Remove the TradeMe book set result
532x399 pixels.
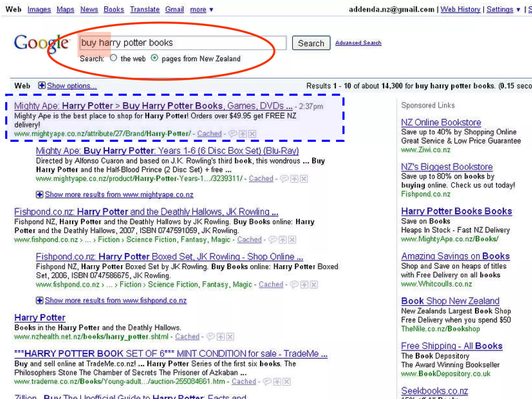click(287, 382)
